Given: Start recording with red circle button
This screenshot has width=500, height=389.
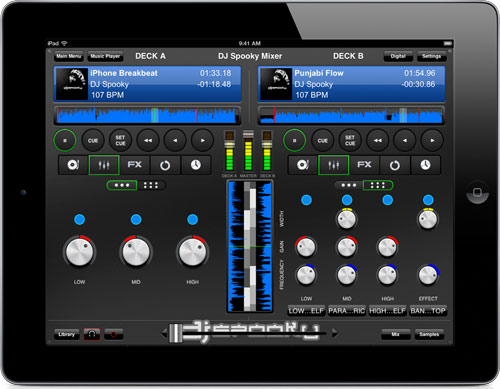Looking at the screenshot, I should (x=113, y=334).
